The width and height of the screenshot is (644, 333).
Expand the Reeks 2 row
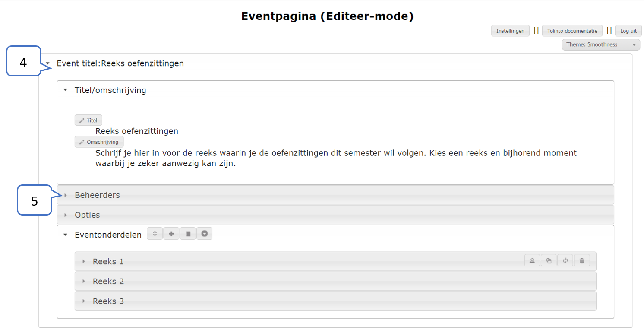(335, 281)
